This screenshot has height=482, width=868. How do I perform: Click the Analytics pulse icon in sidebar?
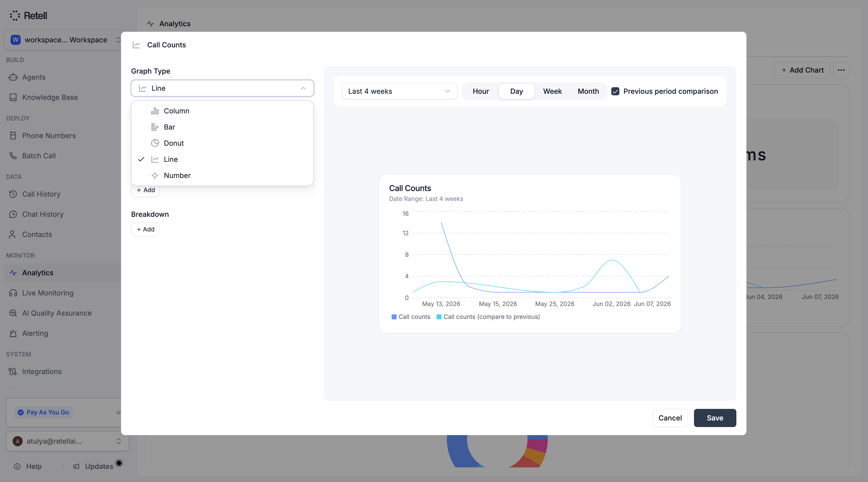tap(13, 273)
